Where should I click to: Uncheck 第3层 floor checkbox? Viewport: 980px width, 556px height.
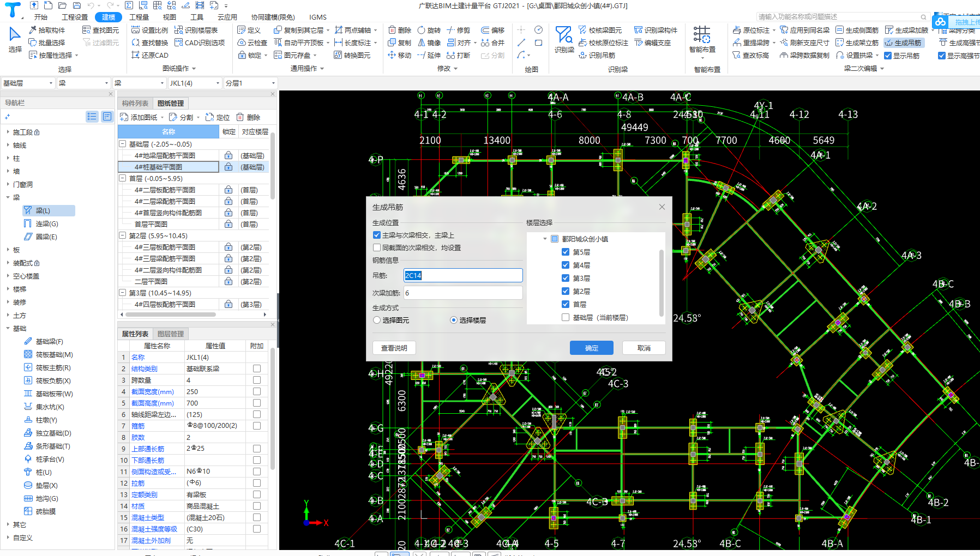coord(566,278)
